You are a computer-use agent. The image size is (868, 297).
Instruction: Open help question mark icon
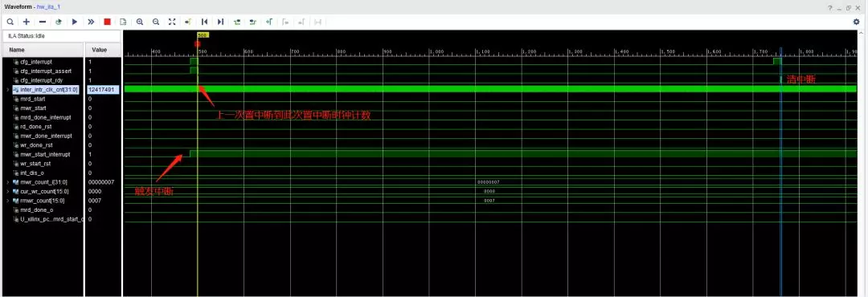point(830,8)
